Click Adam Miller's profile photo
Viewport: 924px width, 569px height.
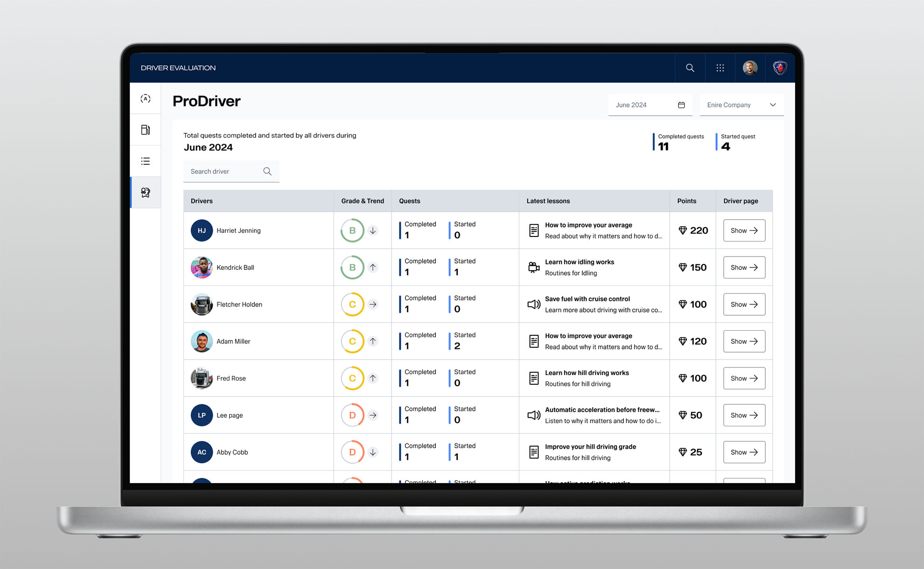202,341
